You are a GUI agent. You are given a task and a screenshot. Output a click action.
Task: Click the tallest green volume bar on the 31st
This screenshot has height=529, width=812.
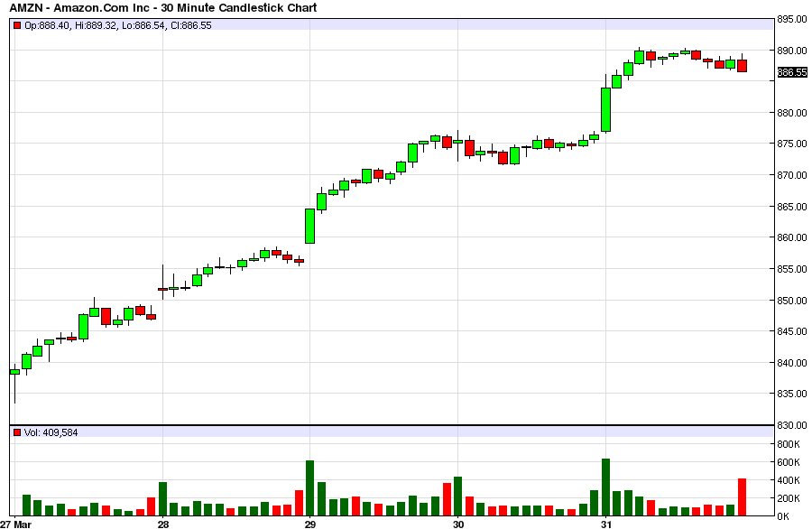coord(605,487)
